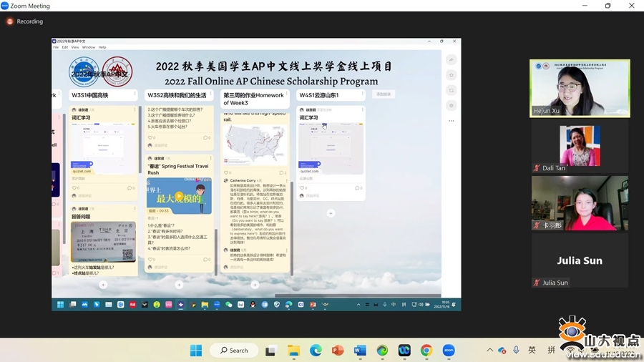Show hidden icons in the system tray

tap(489, 350)
